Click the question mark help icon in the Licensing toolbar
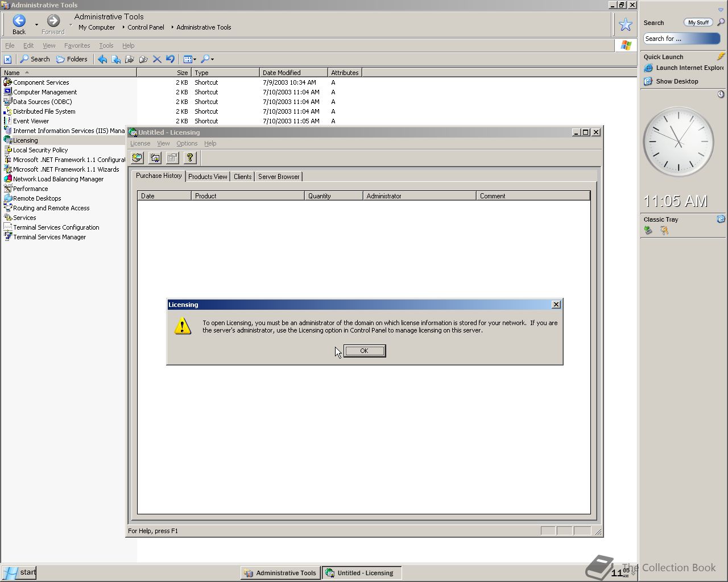This screenshot has height=582, width=728. tap(190, 158)
